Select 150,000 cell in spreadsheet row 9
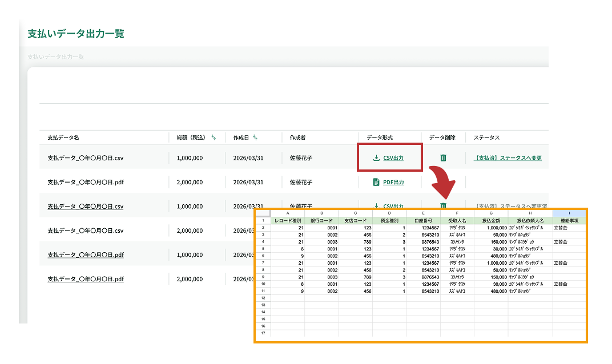The width and height of the screenshot is (612, 364). click(491, 277)
